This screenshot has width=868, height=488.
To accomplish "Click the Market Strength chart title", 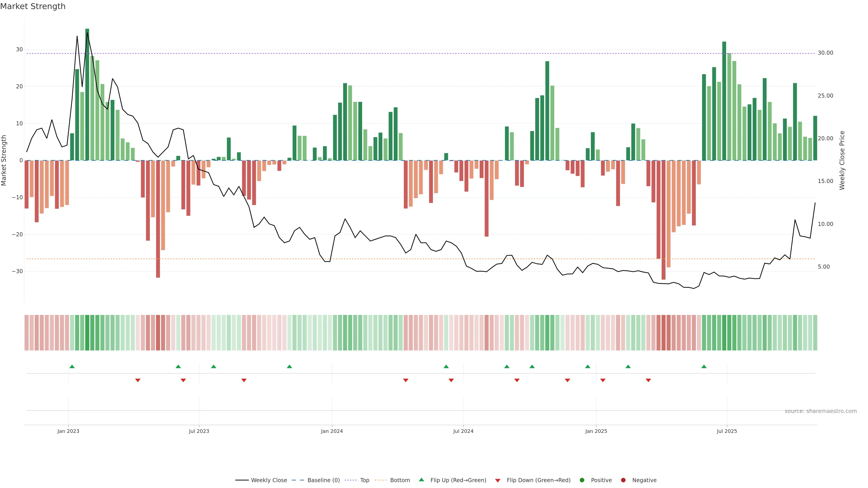I will tap(33, 6).
